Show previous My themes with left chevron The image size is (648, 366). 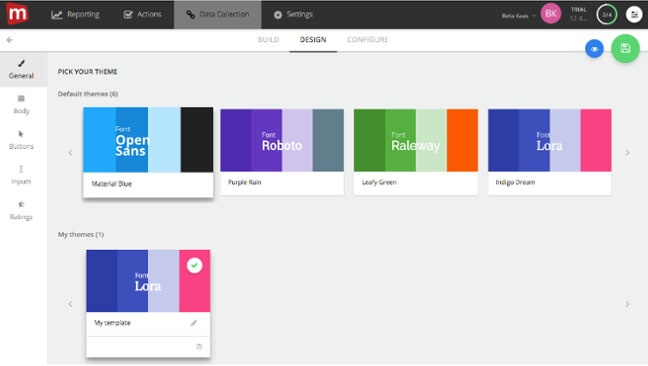(70, 304)
